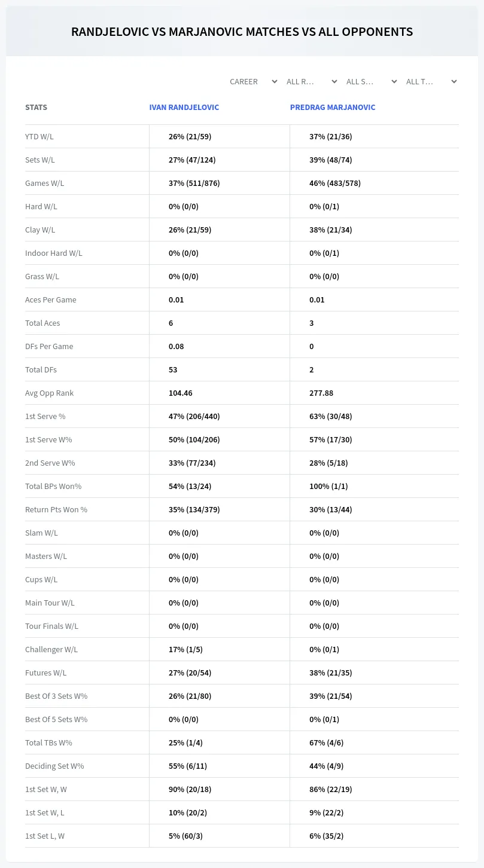
Task: Click Randjelovic's Total DFs value 53
Action: pyautogui.click(x=173, y=369)
